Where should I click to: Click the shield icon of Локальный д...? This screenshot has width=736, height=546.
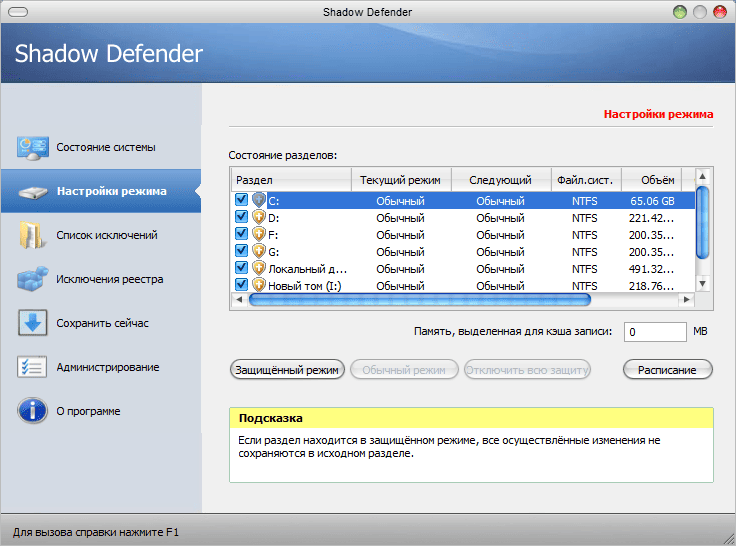[x=259, y=268]
